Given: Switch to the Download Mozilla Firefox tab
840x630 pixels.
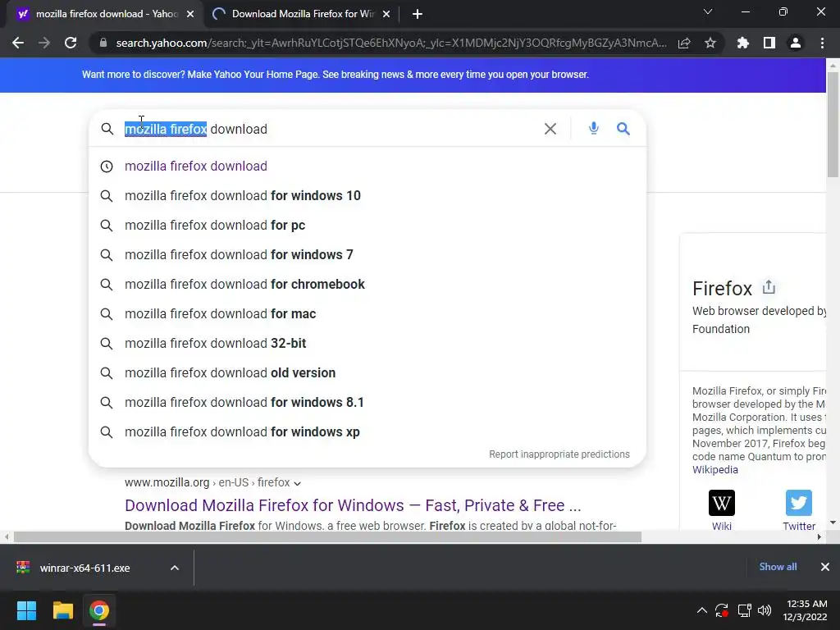Looking at the screenshot, I should pos(303,15).
